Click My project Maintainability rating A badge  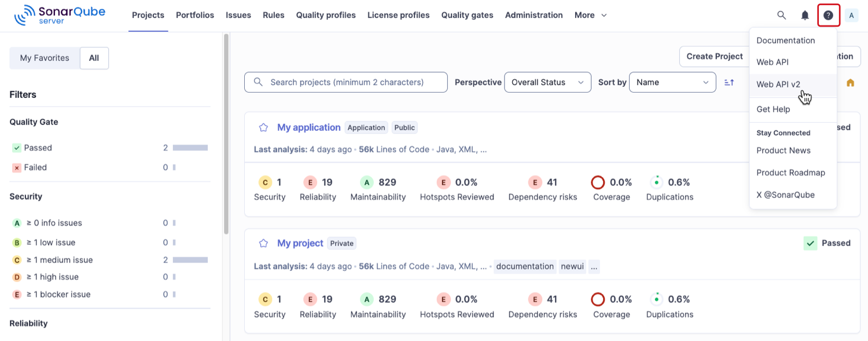coord(367,299)
